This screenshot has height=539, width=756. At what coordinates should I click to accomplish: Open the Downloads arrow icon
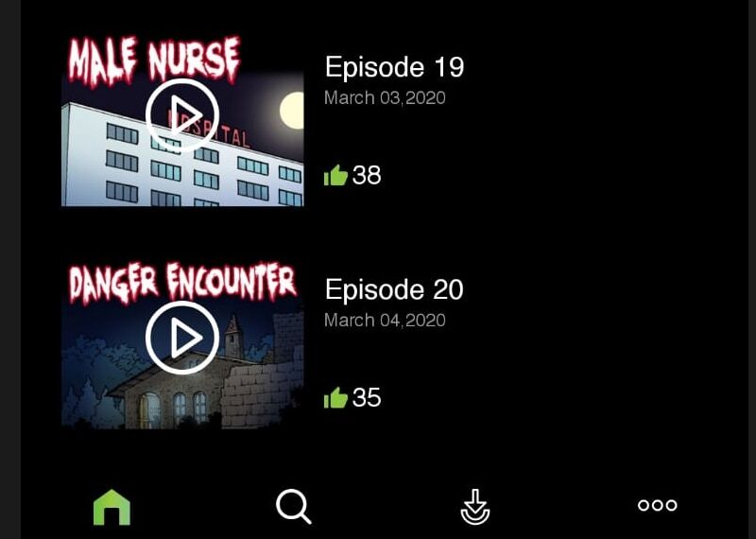(x=475, y=507)
